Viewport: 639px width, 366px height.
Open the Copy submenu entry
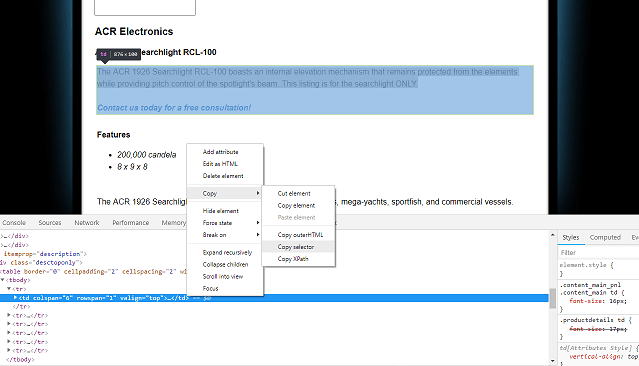pyautogui.click(x=225, y=193)
